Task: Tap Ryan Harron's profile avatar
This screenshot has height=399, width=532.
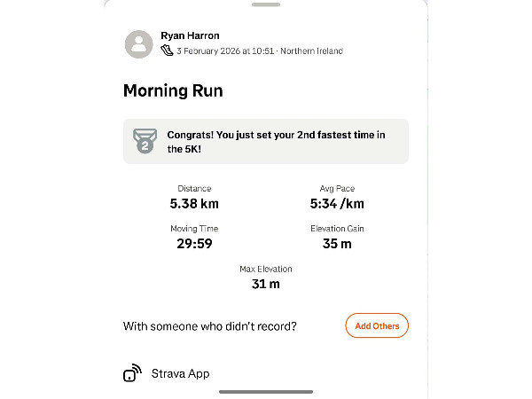Action: (x=139, y=43)
